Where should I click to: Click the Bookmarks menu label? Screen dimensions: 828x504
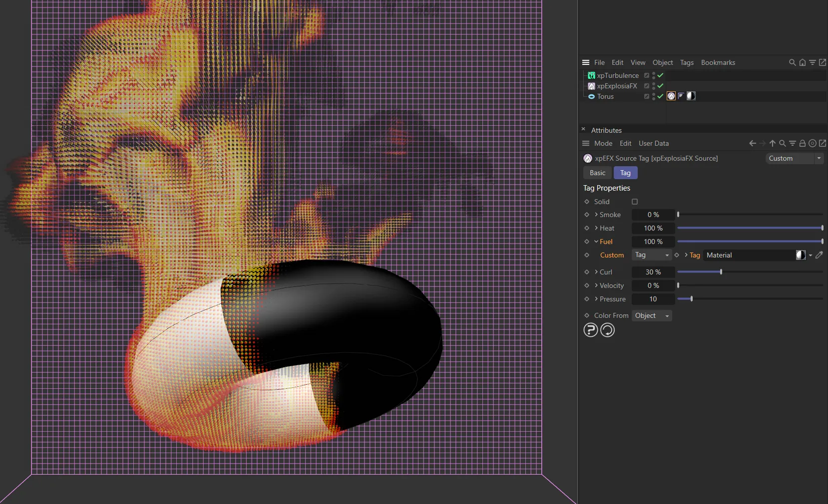coord(718,62)
